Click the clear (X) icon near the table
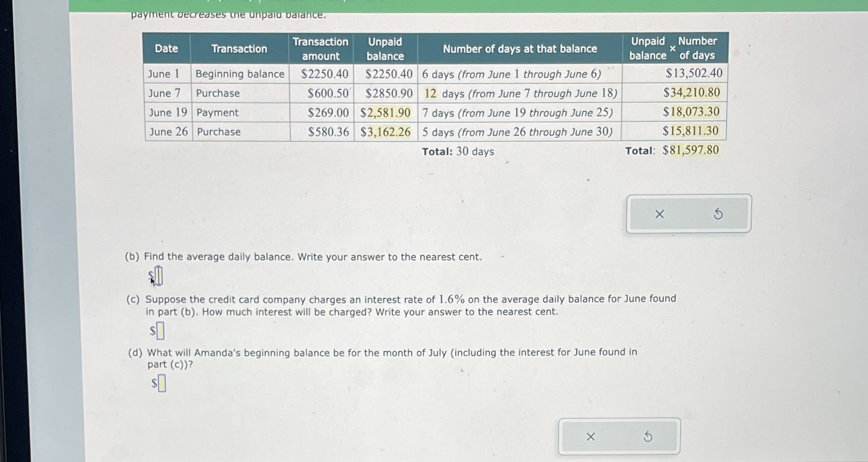Image resolution: width=868 pixels, height=462 pixels. (x=659, y=214)
